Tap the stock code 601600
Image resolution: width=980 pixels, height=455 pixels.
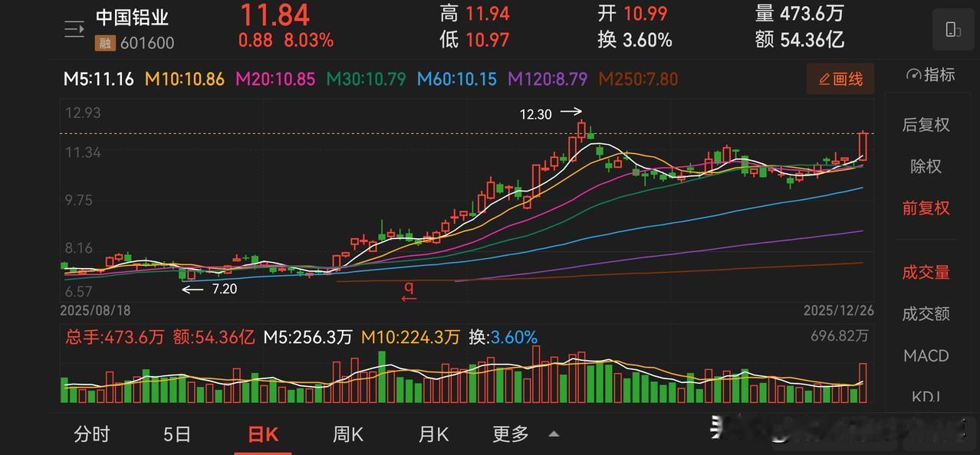coord(146,44)
